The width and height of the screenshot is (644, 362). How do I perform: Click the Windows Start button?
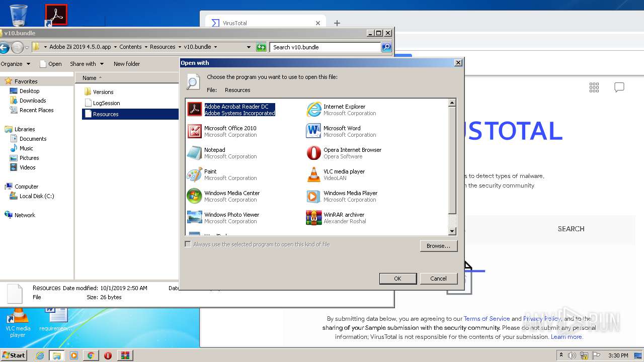pyautogui.click(x=14, y=355)
